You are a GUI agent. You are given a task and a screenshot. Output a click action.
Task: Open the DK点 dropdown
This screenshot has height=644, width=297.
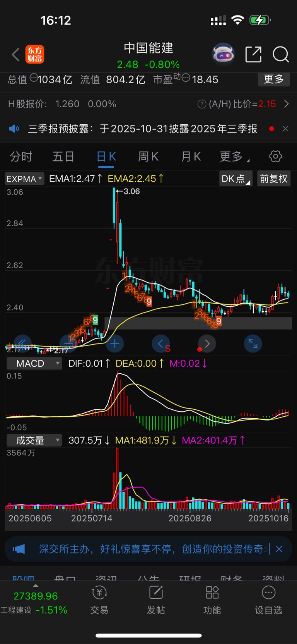point(236,179)
